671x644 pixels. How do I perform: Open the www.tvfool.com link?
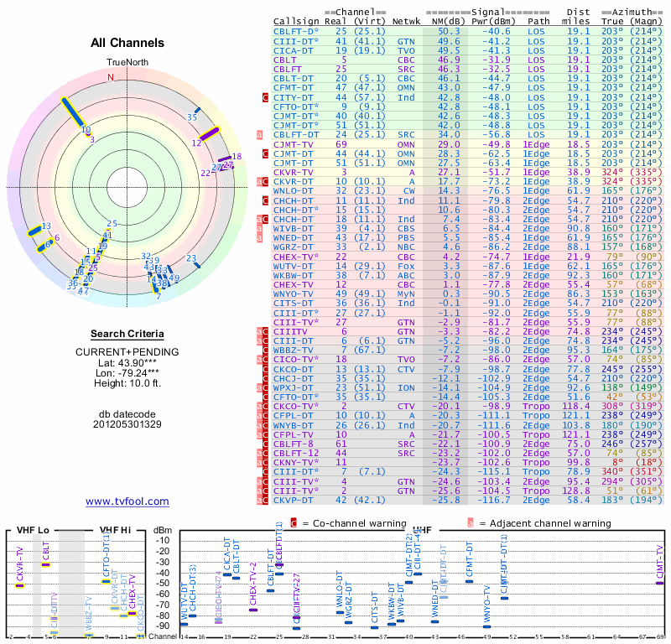[127, 501]
